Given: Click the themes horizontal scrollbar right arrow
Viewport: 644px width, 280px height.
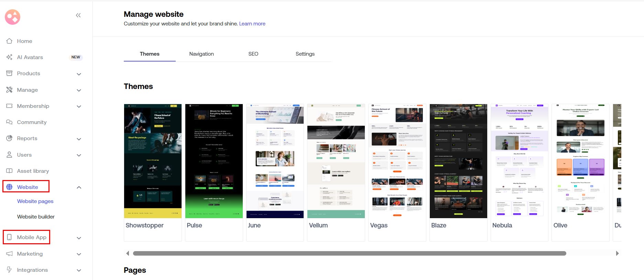Looking at the screenshot, I should click(x=617, y=253).
